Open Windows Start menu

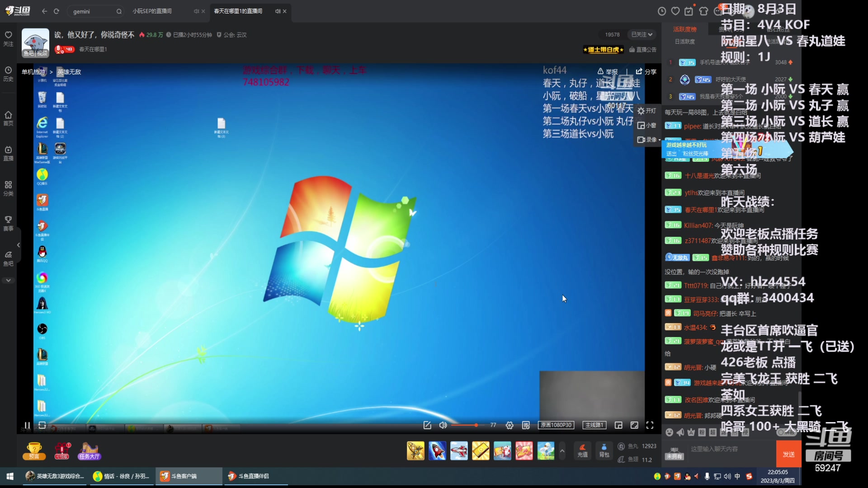coord(10,476)
